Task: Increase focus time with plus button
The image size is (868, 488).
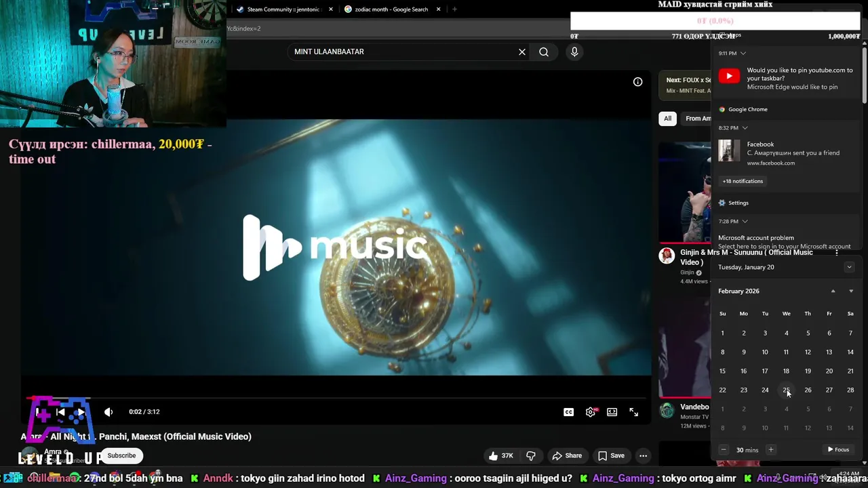Action: 770,449
